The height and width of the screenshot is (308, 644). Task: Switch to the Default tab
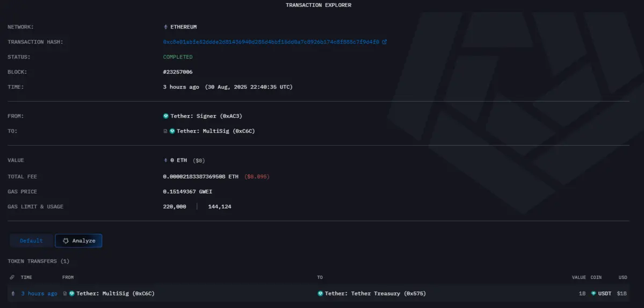pos(31,241)
